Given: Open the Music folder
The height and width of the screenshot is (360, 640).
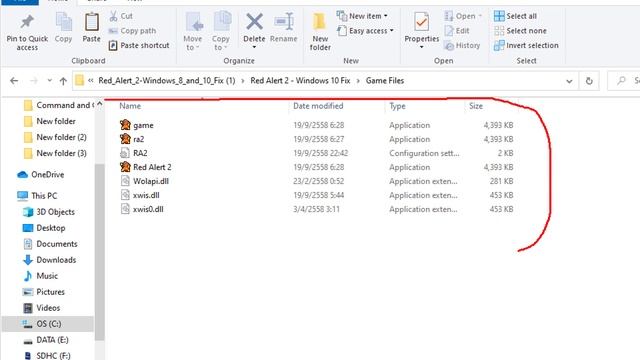Looking at the screenshot, I should [40, 276].
